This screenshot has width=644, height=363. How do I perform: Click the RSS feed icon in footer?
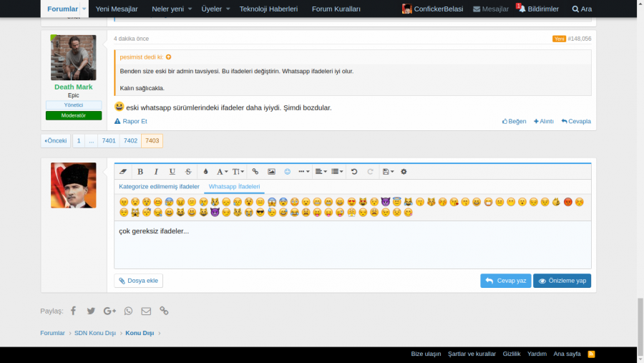point(592,354)
